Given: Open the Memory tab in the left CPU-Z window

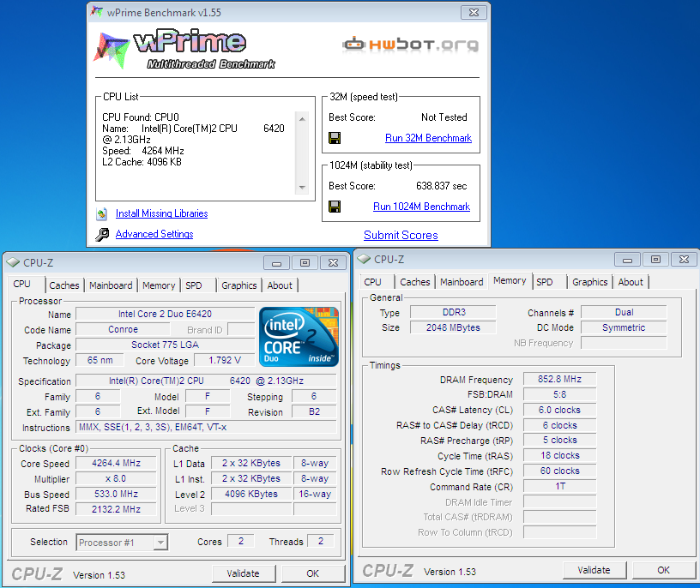Looking at the screenshot, I should (159, 285).
